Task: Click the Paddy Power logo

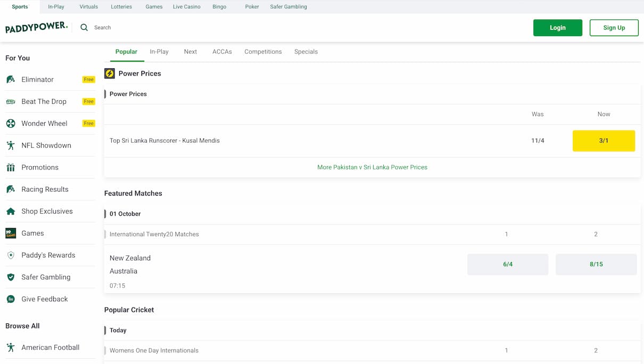Action: [37, 28]
